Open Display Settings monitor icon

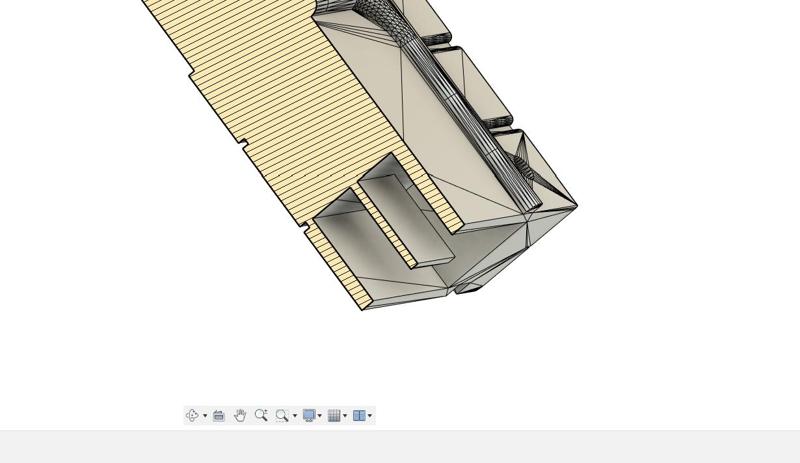tap(309, 416)
